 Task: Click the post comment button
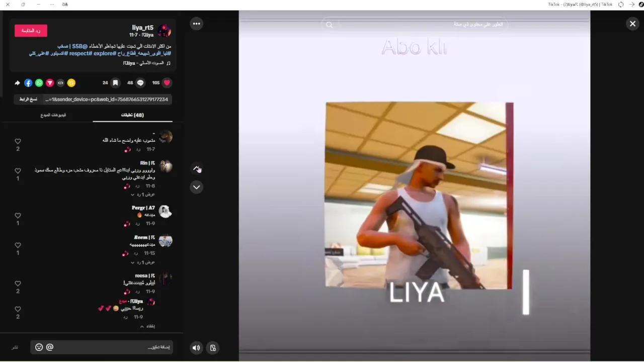tap(15, 347)
